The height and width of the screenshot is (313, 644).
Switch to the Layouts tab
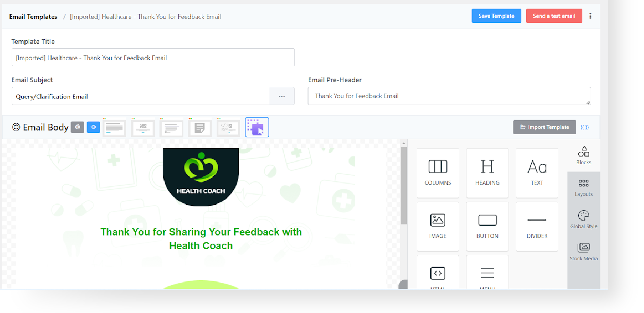(583, 188)
